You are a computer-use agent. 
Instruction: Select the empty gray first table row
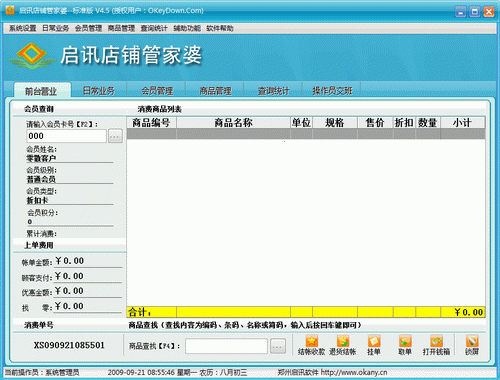pyautogui.click(x=306, y=134)
